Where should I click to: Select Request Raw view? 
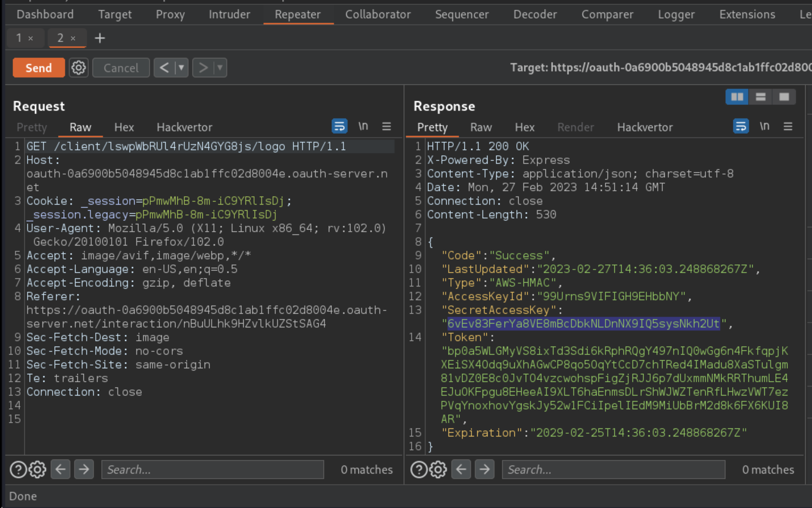[x=80, y=127]
